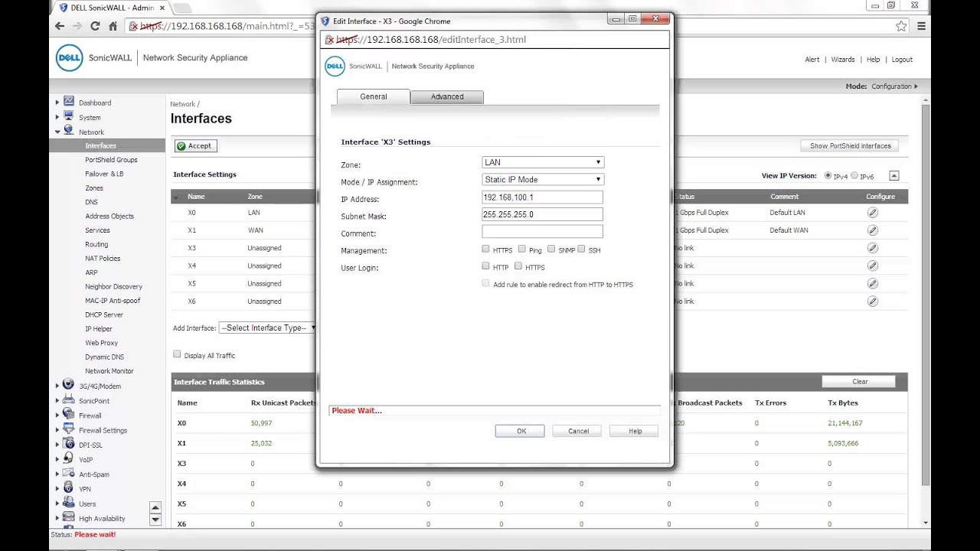Viewport: 980px width, 551px height.
Task: Open Anti-Spam icon in sidebar
Action: pyautogui.click(x=69, y=474)
